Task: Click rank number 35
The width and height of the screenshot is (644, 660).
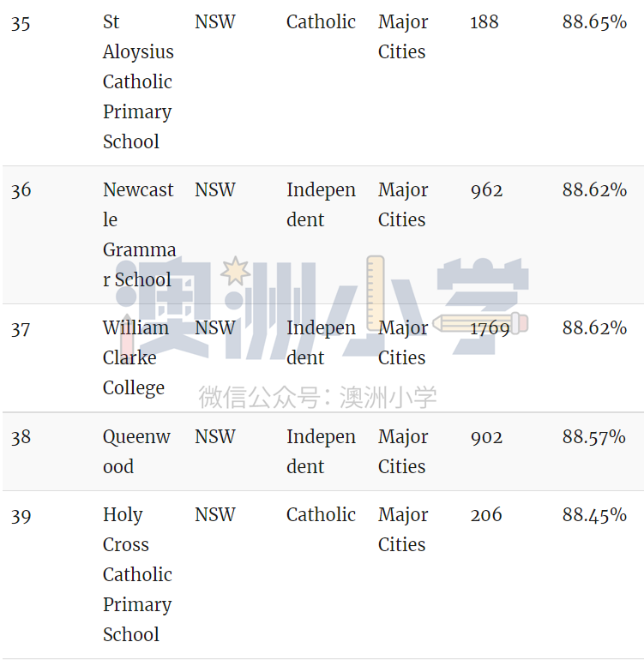Action: pos(21,23)
